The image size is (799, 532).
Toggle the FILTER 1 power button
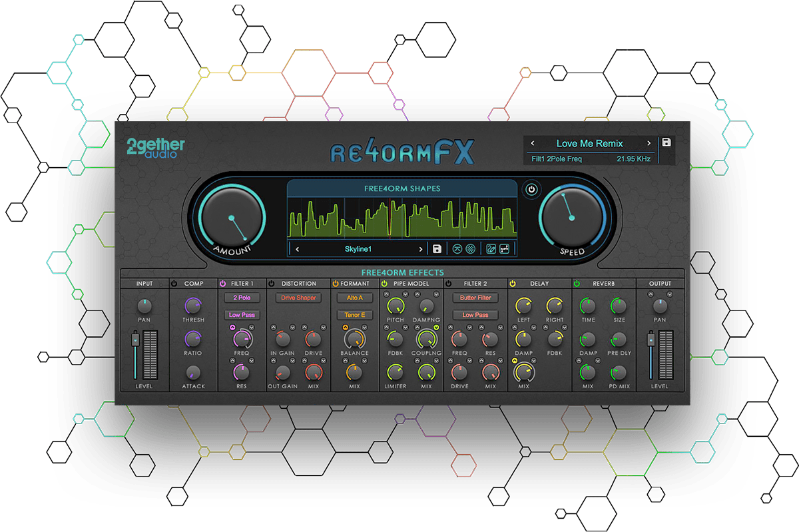(223, 284)
